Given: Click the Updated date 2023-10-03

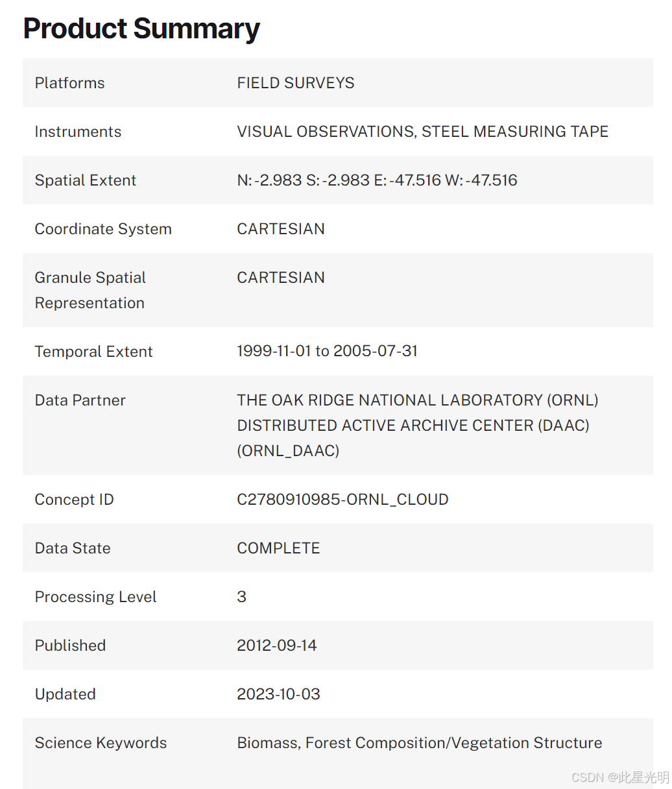Looking at the screenshot, I should coord(278,694).
